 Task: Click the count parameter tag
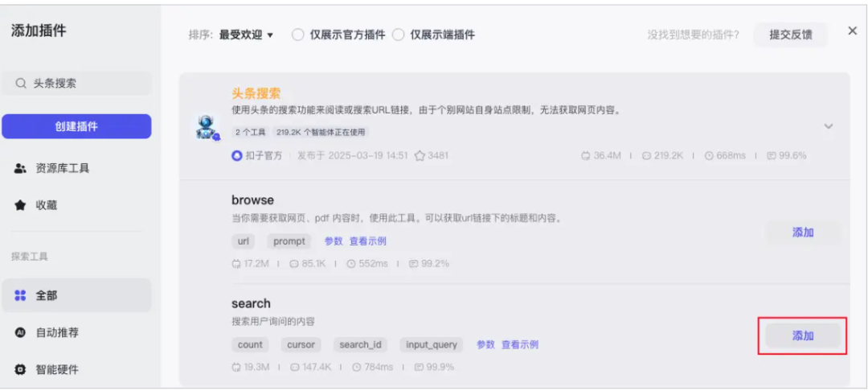250,344
